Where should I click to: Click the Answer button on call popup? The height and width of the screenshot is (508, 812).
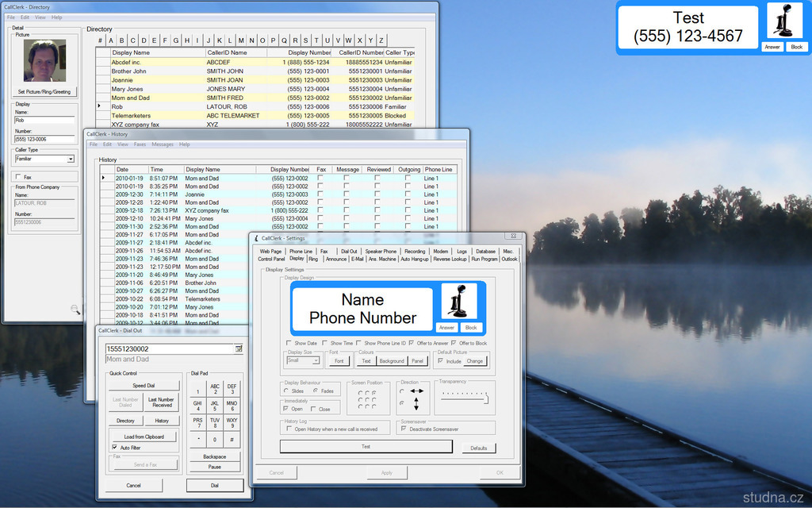[772, 47]
